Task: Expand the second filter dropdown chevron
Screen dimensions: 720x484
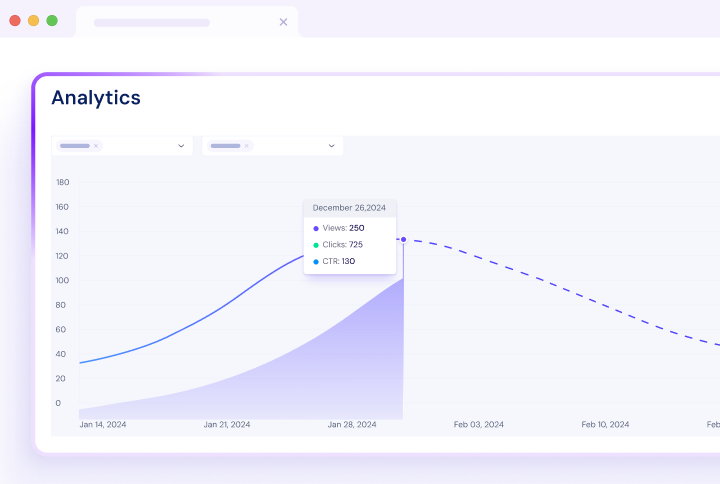Action: (x=331, y=146)
